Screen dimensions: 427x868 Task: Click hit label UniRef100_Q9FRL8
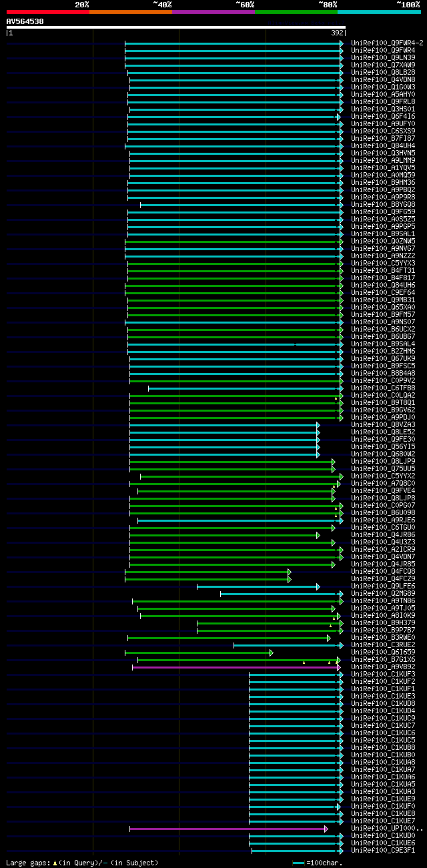pyautogui.click(x=383, y=101)
